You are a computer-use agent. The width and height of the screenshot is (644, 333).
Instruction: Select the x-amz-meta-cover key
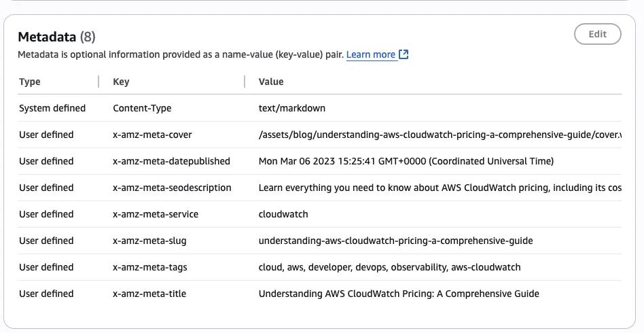point(152,135)
